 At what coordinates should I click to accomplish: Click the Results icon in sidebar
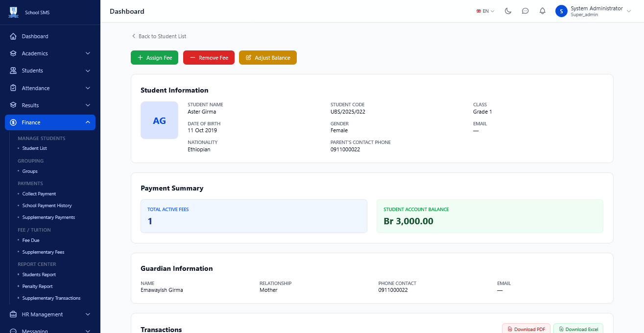(x=13, y=105)
